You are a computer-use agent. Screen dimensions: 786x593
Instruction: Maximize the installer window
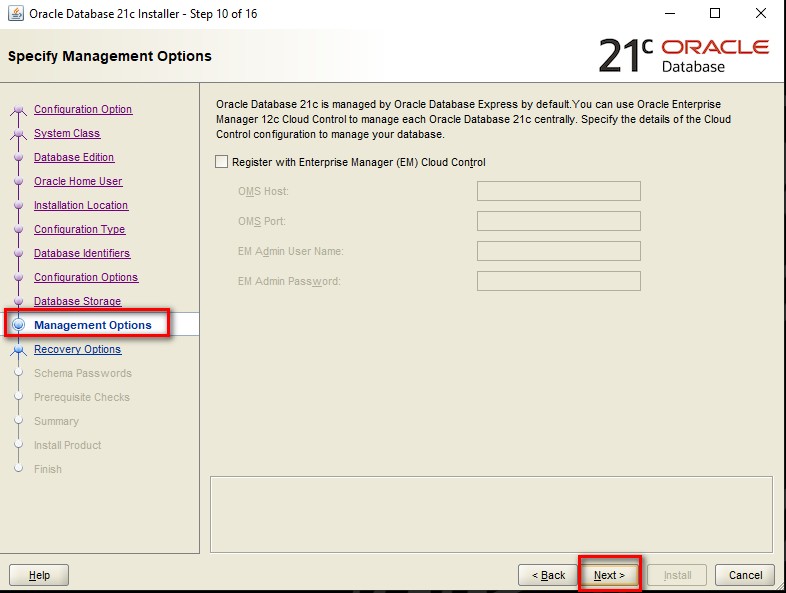pos(715,14)
